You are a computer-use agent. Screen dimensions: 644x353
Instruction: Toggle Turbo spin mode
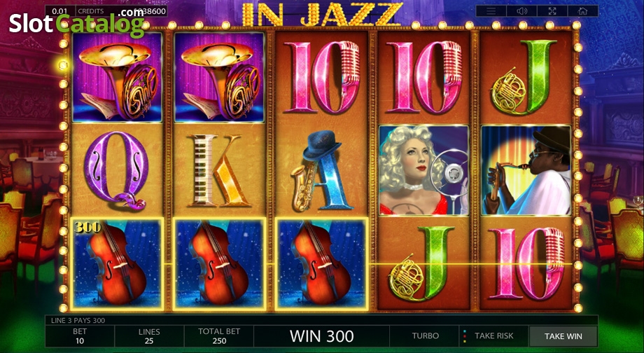coord(425,335)
